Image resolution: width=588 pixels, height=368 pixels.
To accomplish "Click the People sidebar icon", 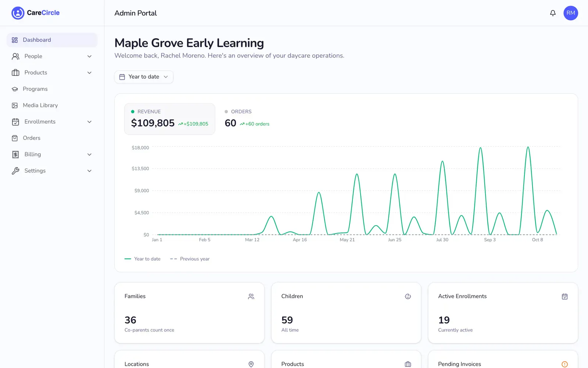I will [x=15, y=56].
